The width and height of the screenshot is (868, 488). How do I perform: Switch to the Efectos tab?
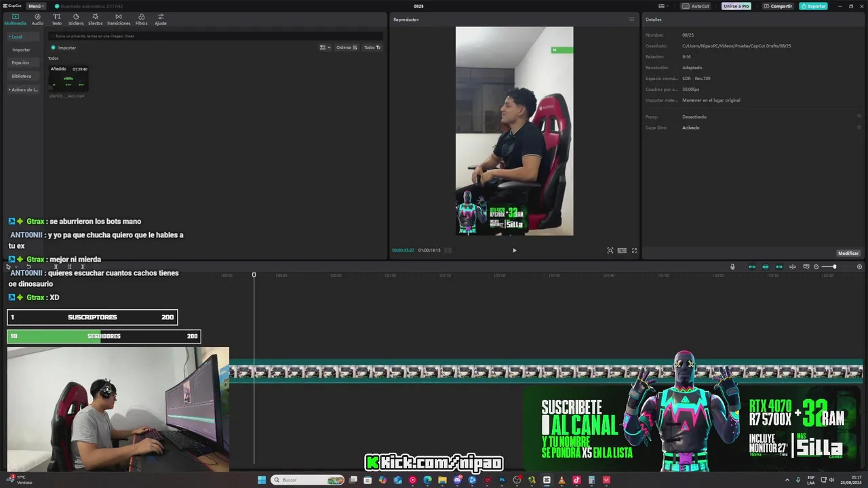(96, 20)
